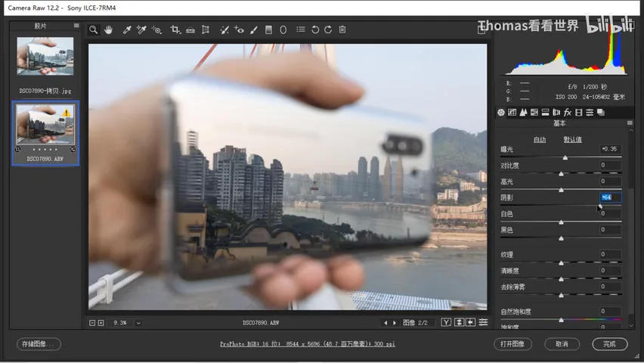Zoom out with the minus button
Image resolution: width=644 pixels, height=363 pixels.
(x=92, y=323)
